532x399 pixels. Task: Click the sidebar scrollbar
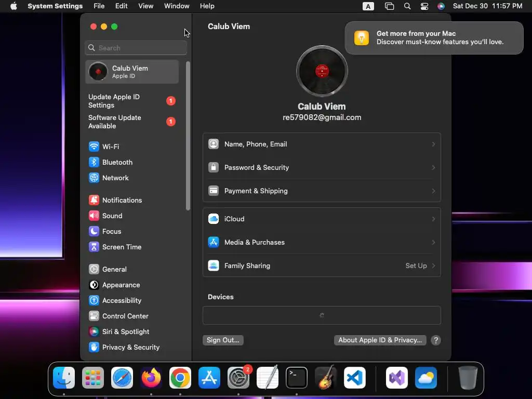point(188,136)
